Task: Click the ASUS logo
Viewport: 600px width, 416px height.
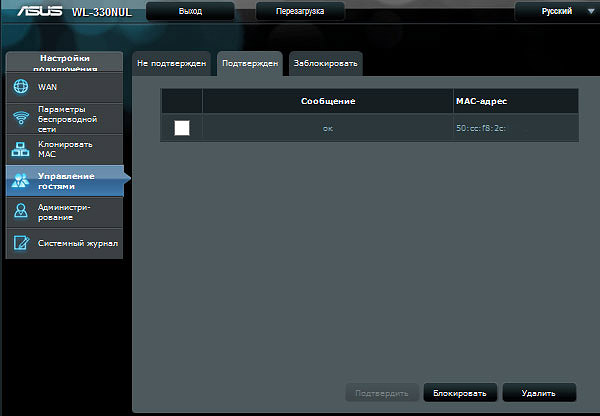Action: coord(39,10)
